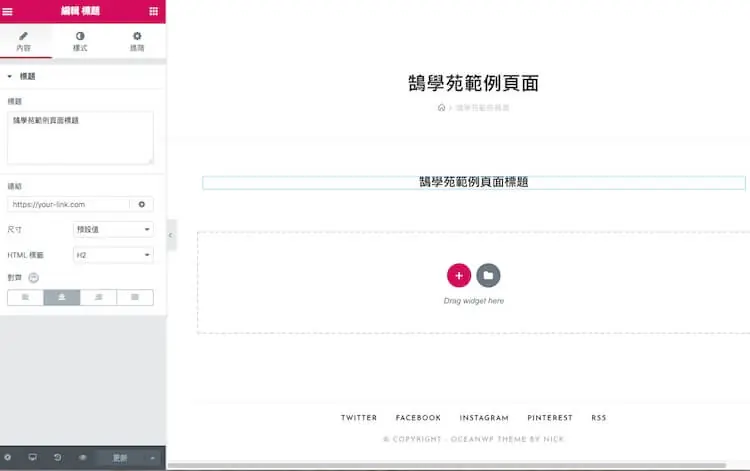Align heading to the left
750x471 pixels.
(25, 297)
